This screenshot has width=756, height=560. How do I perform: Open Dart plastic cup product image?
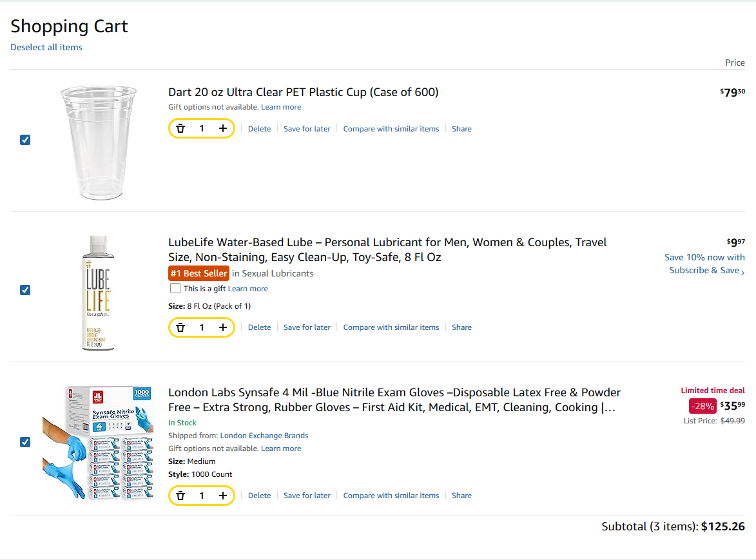click(x=98, y=142)
